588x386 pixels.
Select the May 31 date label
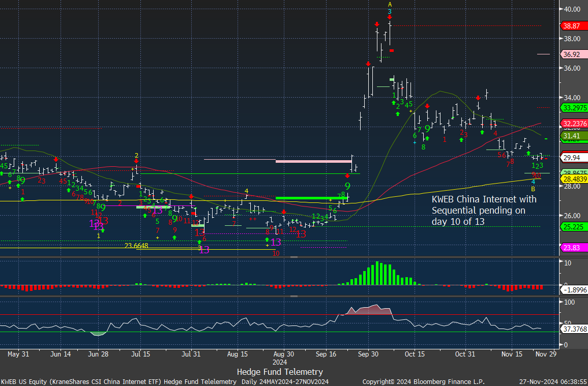coord(18,354)
